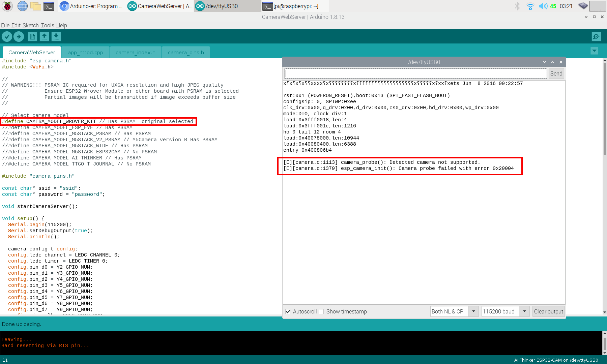Open the 115200 baud rate selector
The image size is (607, 364).
click(x=525, y=311)
